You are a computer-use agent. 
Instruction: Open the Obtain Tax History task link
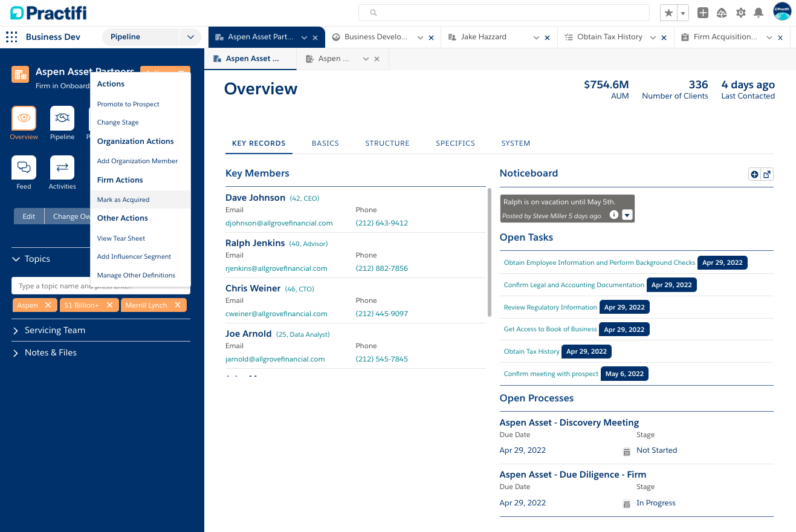click(x=531, y=351)
